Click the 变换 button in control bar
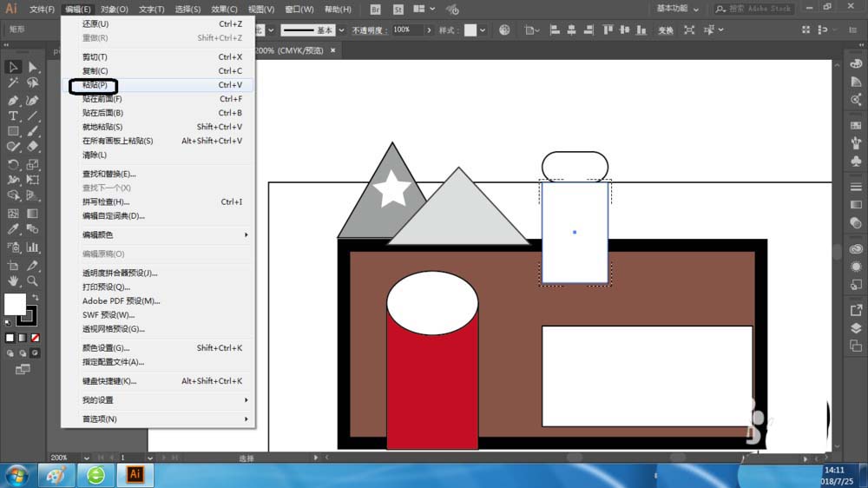Viewport: 868px width, 488px height. (666, 30)
